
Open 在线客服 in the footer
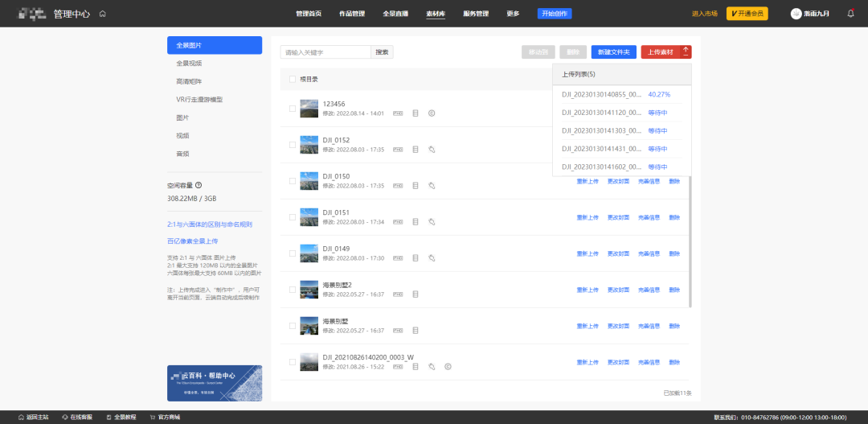pos(77,418)
